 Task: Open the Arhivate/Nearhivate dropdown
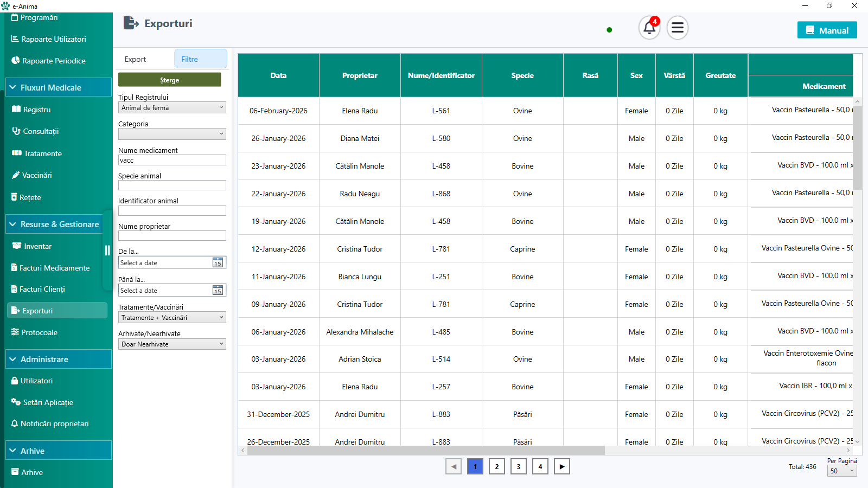point(172,344)
